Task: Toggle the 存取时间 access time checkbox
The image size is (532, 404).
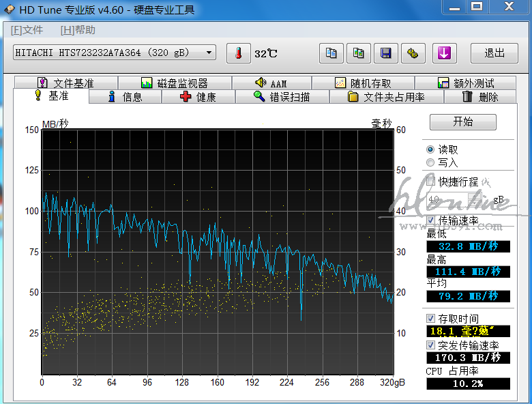Action: (x=430, y=319)
